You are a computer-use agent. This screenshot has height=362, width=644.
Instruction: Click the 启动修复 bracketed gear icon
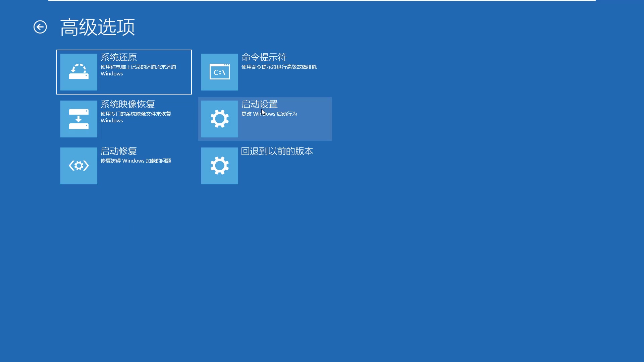tap(79, 166)
